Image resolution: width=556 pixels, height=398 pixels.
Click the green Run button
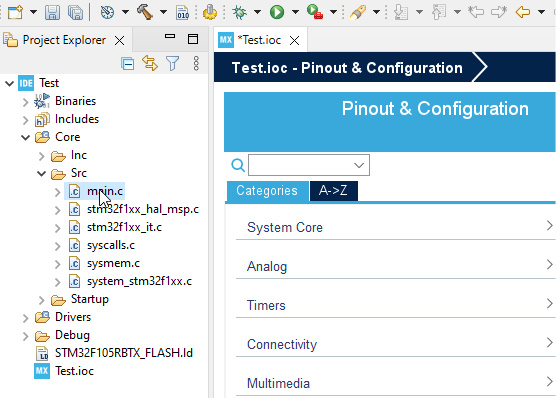click(x=277, y=12)
